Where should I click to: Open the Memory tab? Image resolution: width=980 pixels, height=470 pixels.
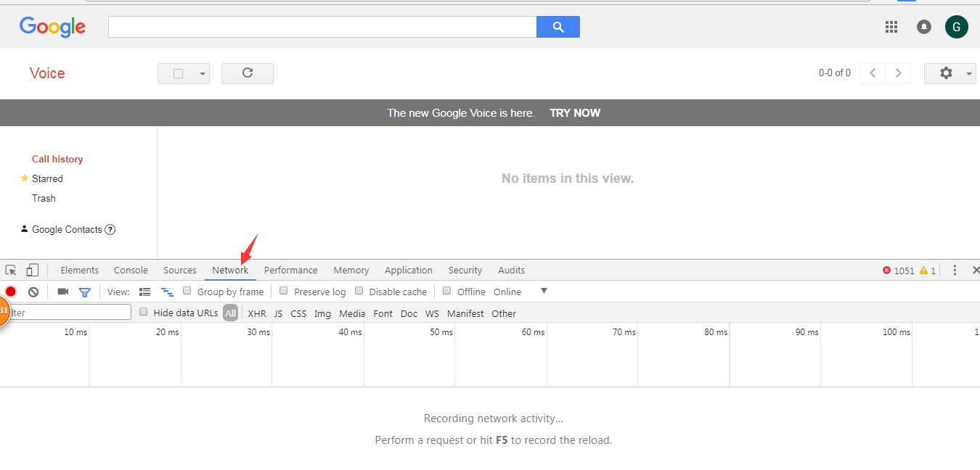click(351, 270)
